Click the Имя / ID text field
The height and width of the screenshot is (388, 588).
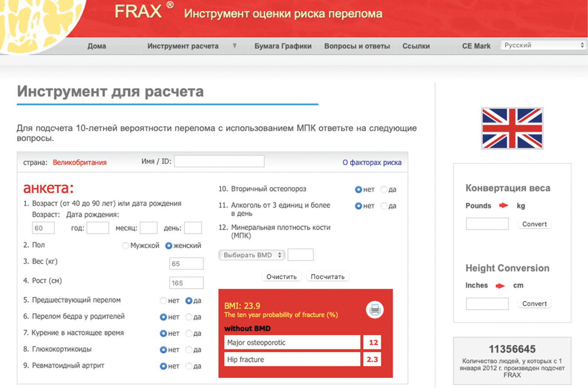(219, 161)
